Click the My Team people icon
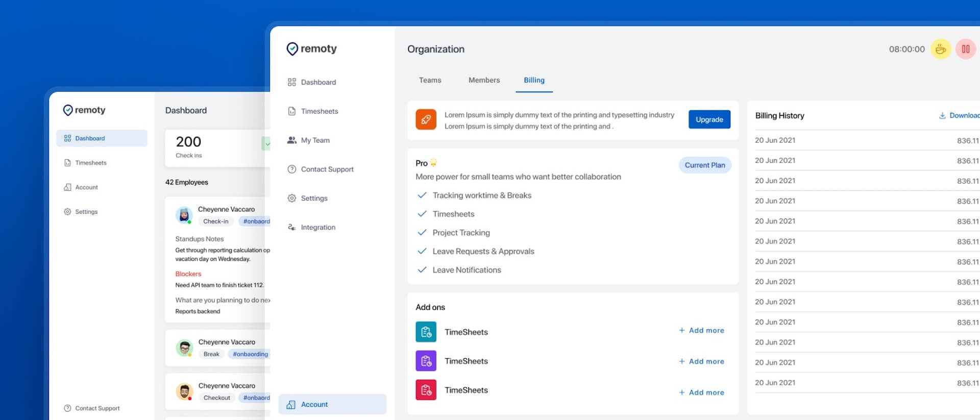Screen dimensions: 980x420 click(x=291, y=140)
